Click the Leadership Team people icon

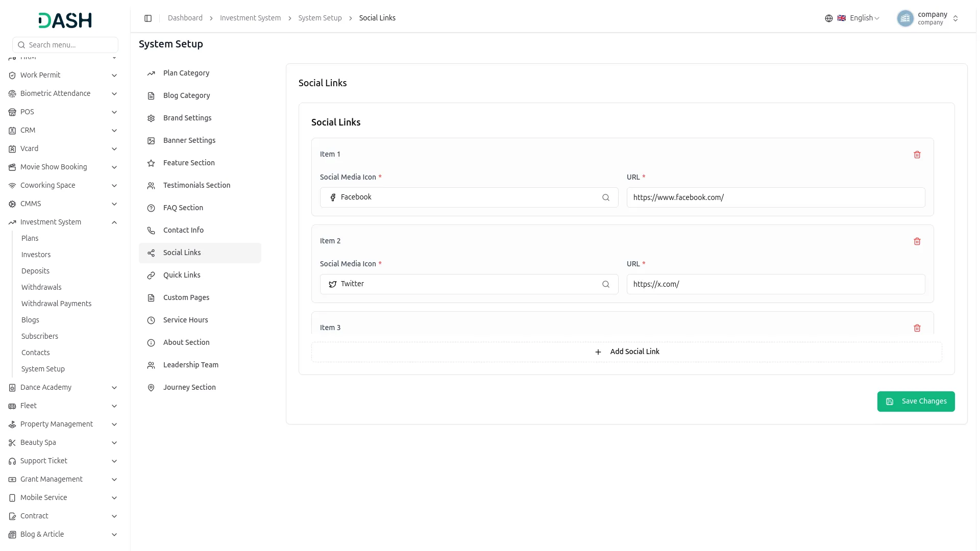coord(151,365)
